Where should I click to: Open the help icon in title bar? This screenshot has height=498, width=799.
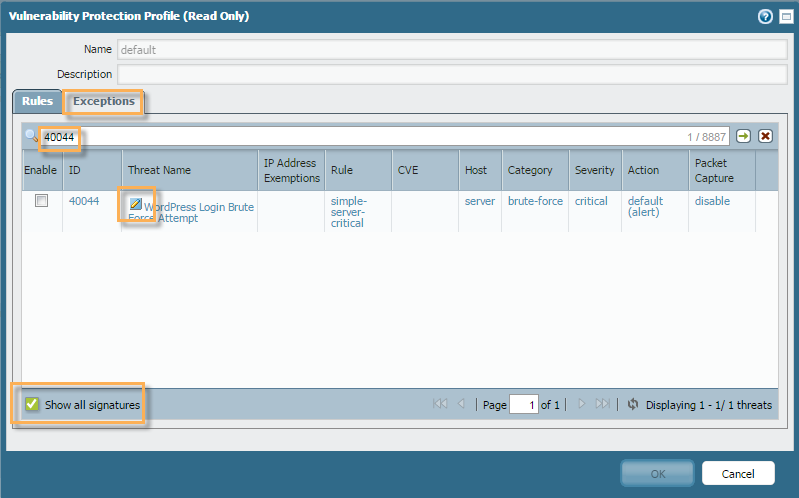pyautogui.click(x=765, y=16)
